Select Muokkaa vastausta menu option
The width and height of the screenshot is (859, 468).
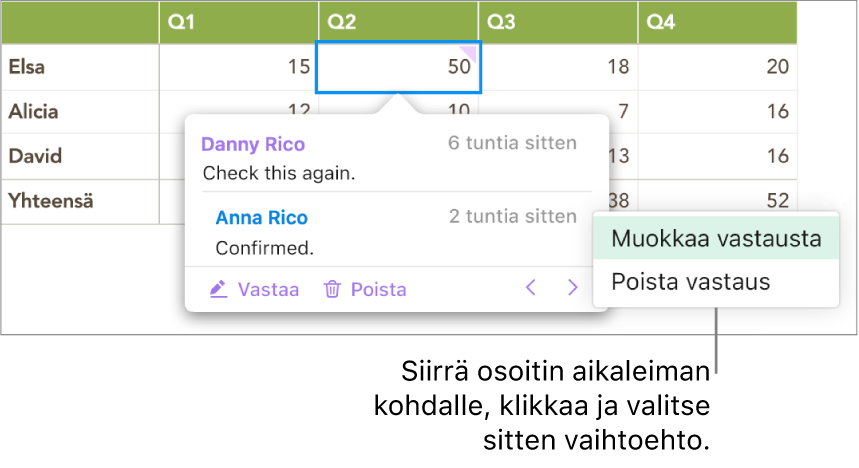(716, 239)
